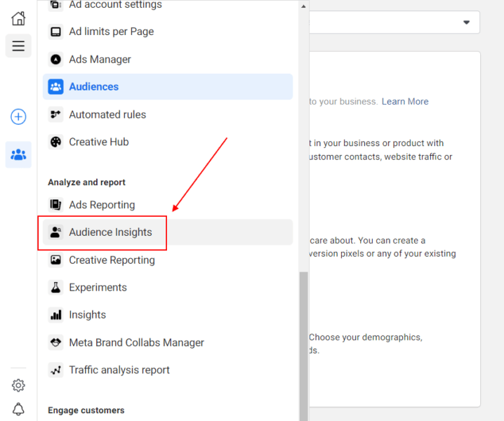Click the Experiments flask icon
504x421 pixels.
point(55,287)
